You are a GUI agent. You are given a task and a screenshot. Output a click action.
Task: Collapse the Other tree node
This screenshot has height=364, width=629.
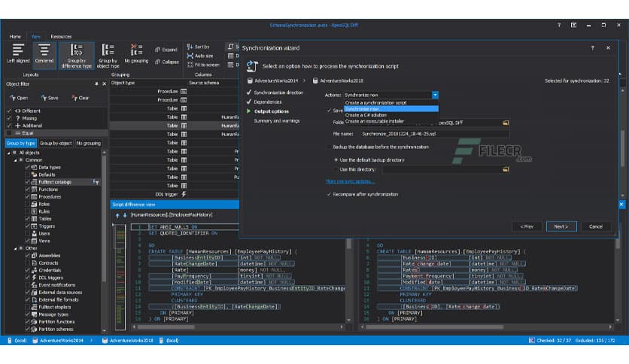[x=16, y=248]
